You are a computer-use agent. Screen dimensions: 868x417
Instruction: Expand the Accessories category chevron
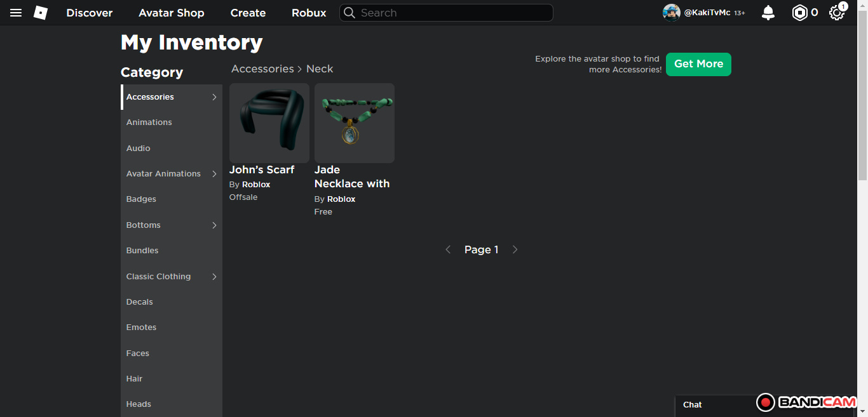[214, 97]
